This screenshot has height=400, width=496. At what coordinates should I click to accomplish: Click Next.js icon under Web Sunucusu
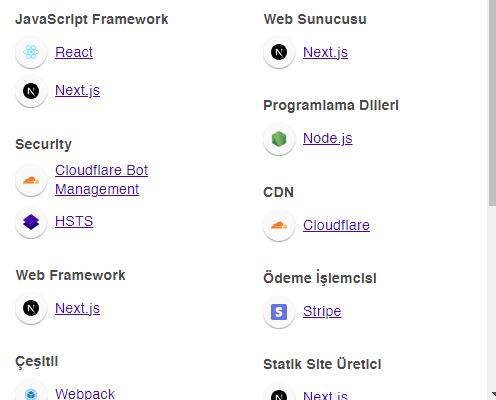(x=279, y=52)
